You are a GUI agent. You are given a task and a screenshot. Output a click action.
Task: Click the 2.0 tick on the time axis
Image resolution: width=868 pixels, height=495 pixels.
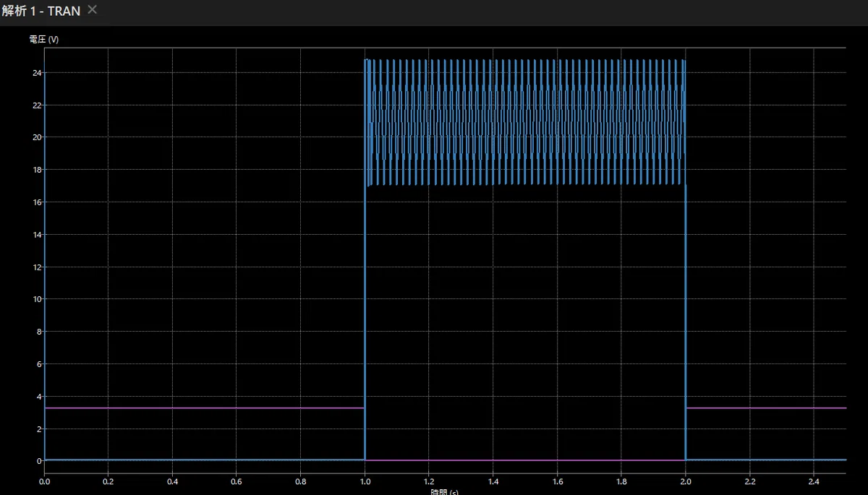click(685, 480)
